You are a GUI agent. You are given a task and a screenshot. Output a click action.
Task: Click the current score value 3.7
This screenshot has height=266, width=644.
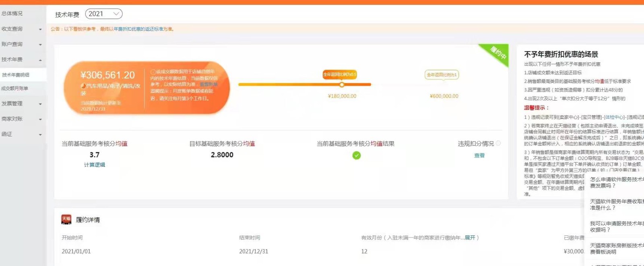point(95,155)
